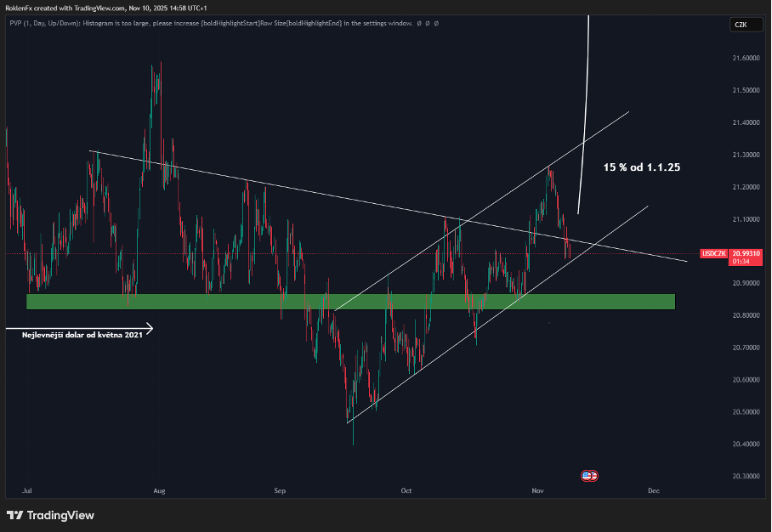The height and width of the screenshot is (532, 772).
Task: Click the white arrow pointing right
Action: [81, 327]
